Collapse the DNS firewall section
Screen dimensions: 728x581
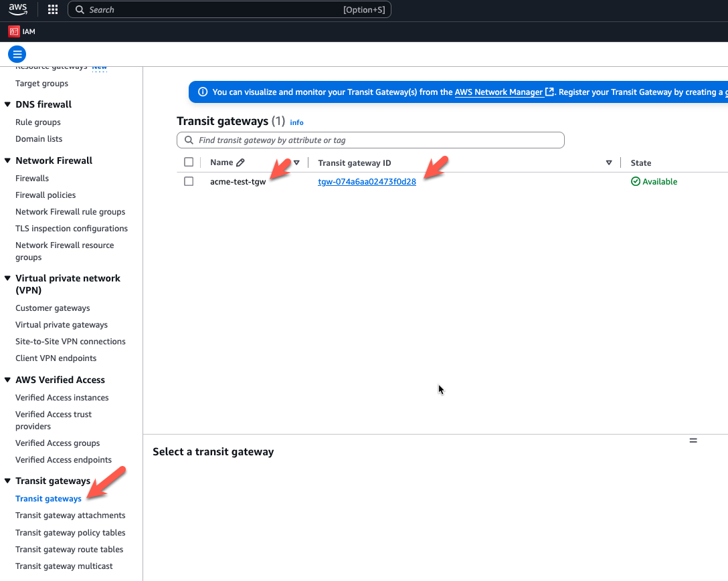coord(8,105)
